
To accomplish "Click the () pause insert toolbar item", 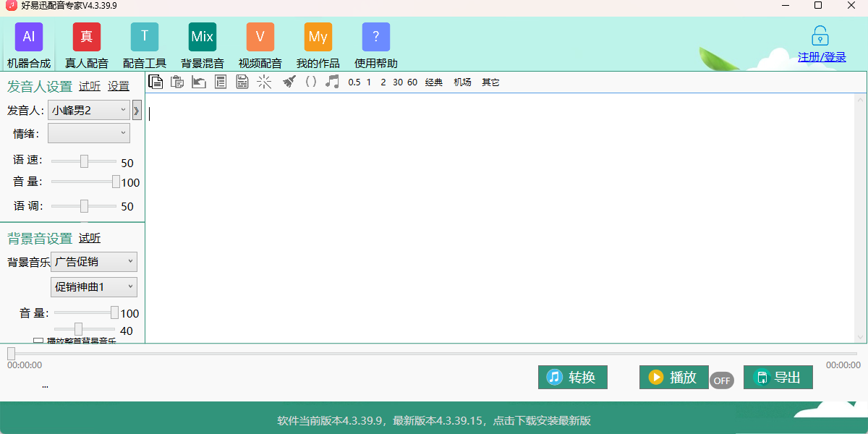I will 310,82.
